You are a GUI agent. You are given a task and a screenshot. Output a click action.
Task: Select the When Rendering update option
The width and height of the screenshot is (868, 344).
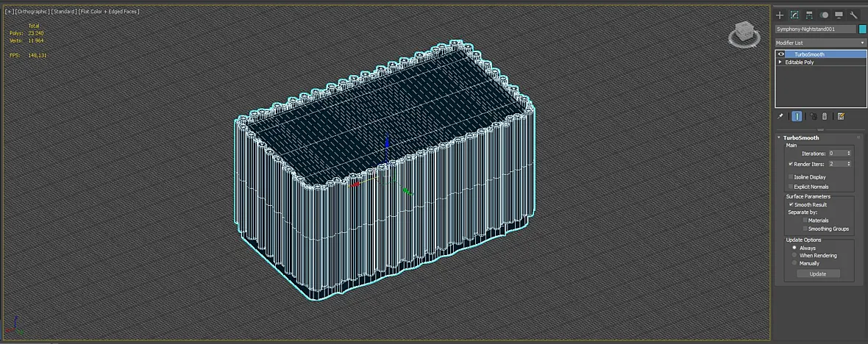tap(794, 256)
